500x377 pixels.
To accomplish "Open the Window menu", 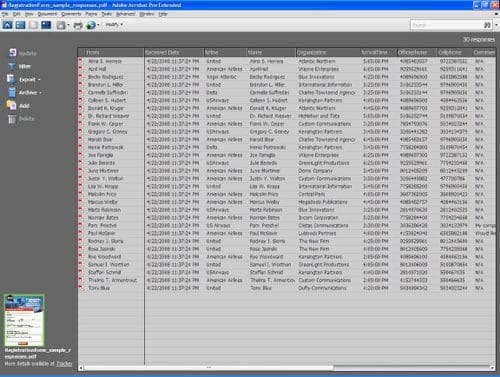I will pyautogui.click(x=147, y=14).
